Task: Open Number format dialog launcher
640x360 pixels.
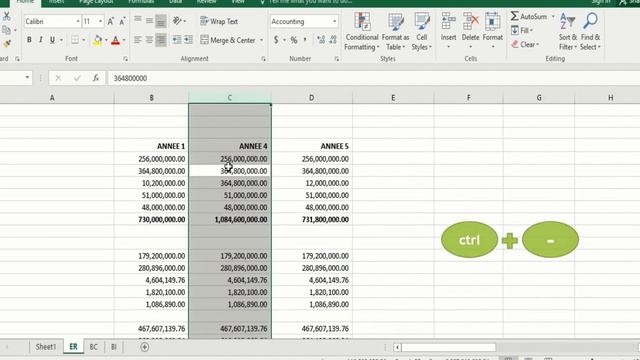Action: [x=336, y=59]
